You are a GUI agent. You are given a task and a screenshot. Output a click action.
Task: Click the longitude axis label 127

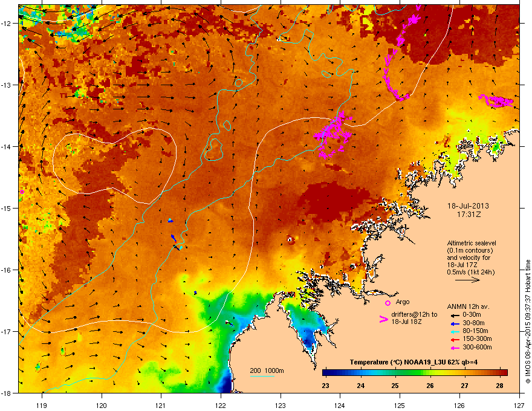click(519, 405)
